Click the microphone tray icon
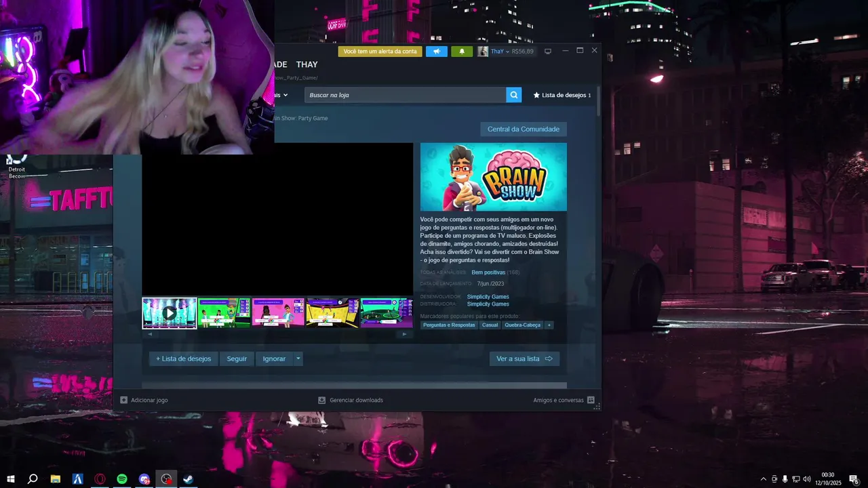Image resolution: width=868 pixels, height=488 pixels. tap(785, 479)
